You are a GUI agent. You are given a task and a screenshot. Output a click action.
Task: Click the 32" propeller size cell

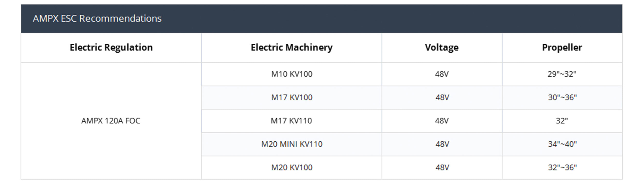(x=562, y=121)
